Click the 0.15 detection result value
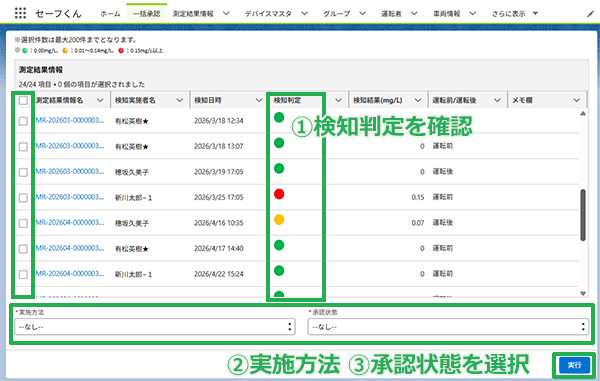Image resolution: width=600 pixels, height=381 pixels. tap(418, 197)
